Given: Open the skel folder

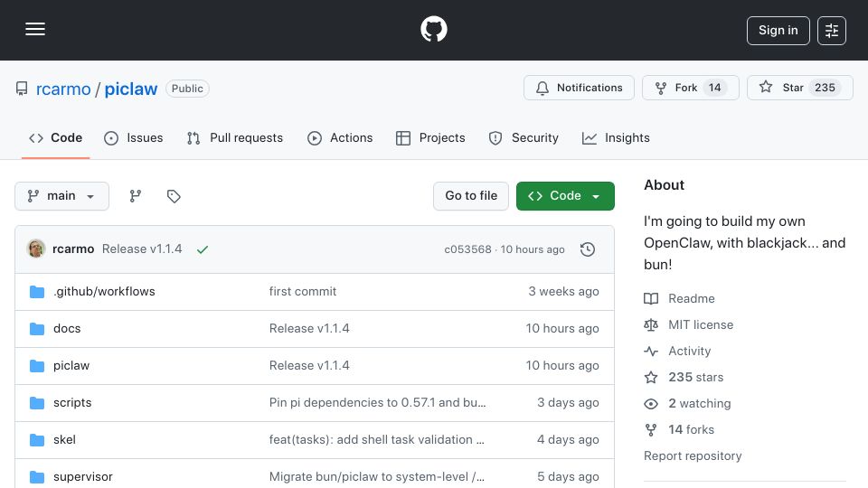Looking at the screenshot, I should tap(64, 440).
